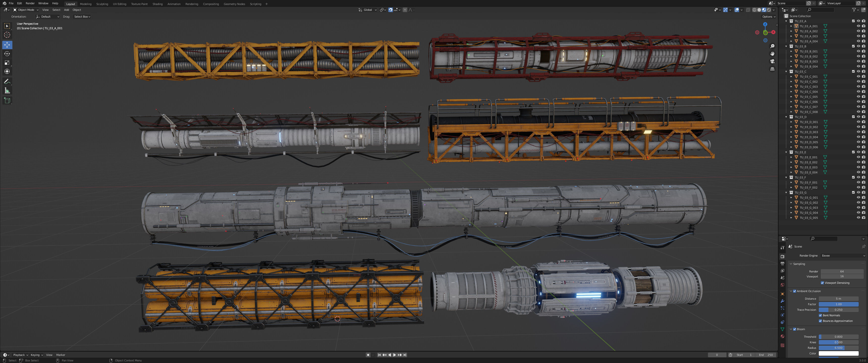Open the Tool properties tab
Viewport: 868px width, 363px height.
tap(782, 248)
